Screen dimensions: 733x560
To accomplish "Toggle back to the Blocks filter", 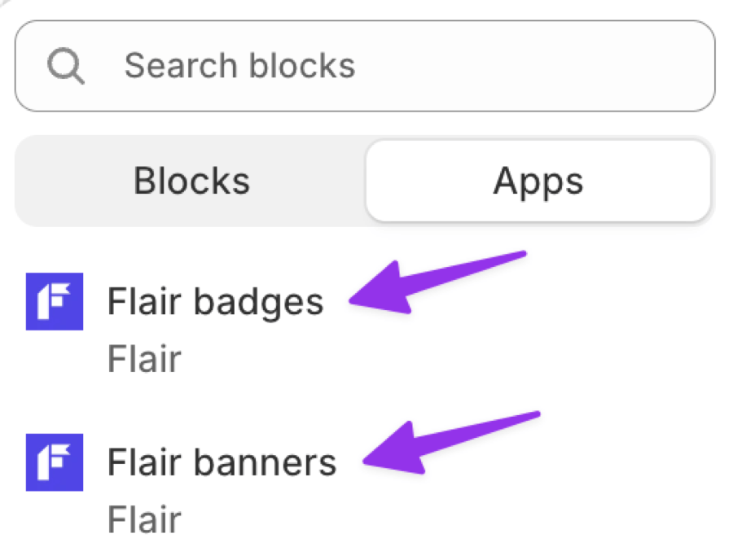I will (191, 181).
